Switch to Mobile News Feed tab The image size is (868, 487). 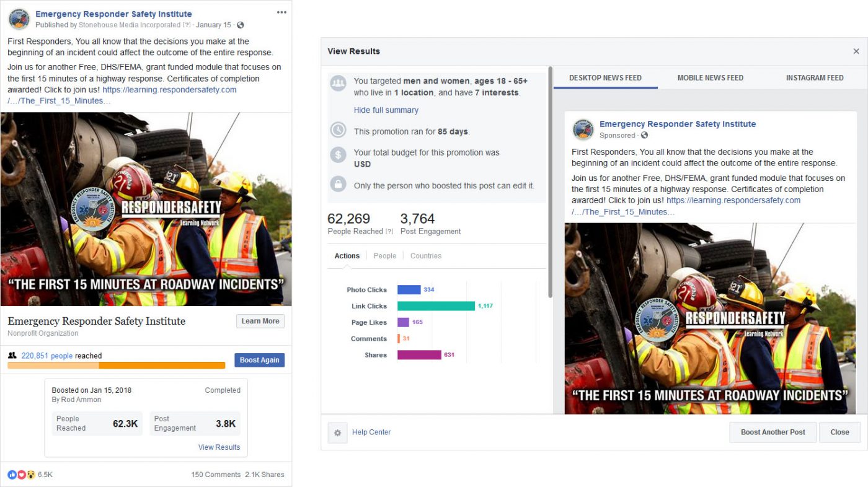[x=710, y=78]
